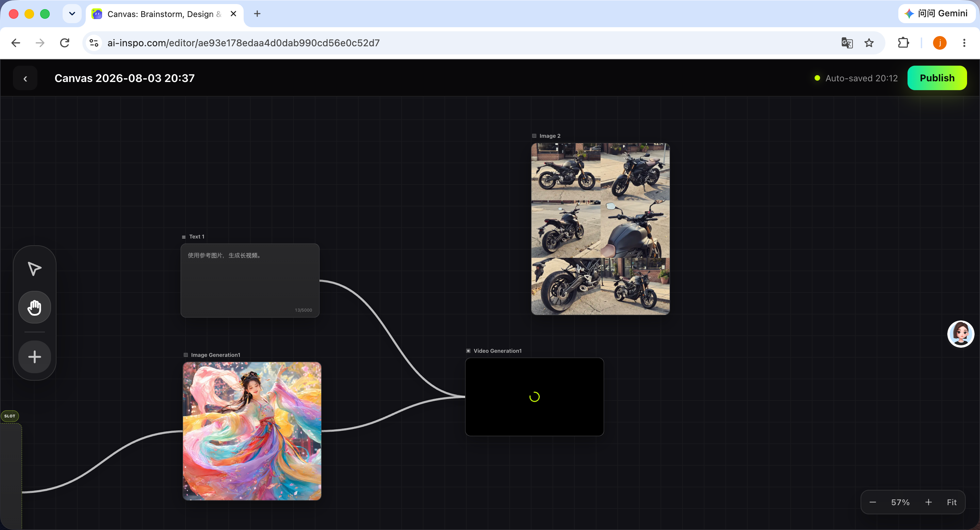Reload the page
This screenshot has height=530, width=980.
65,43
